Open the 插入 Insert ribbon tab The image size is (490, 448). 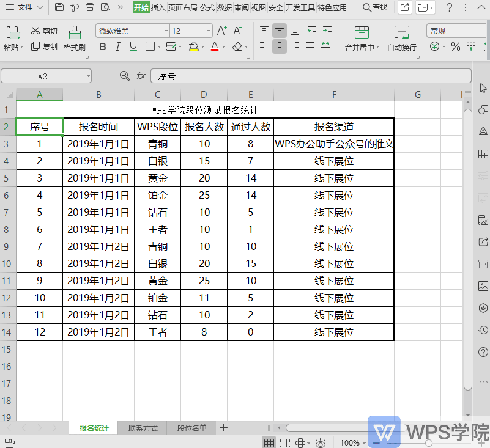pyautogui.click(x=158, y=7)
